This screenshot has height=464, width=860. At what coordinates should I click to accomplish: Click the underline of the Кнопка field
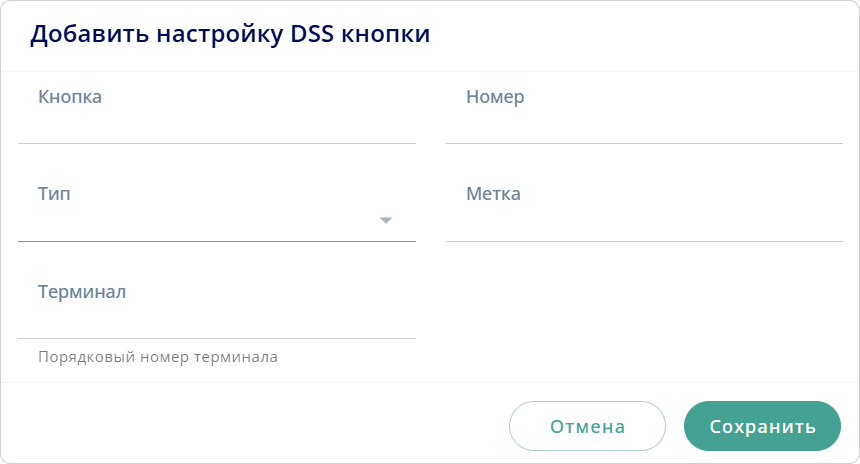216,143
